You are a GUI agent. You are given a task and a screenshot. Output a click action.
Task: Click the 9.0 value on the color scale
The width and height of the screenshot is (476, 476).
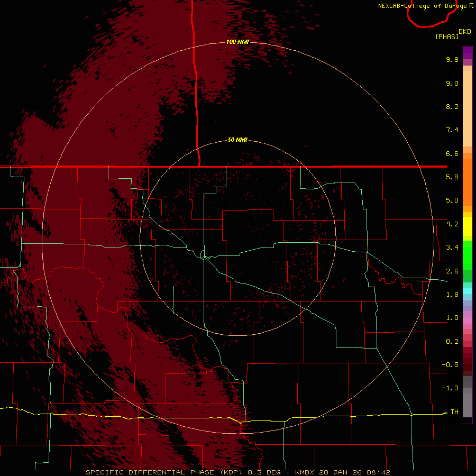pos(452,83)
